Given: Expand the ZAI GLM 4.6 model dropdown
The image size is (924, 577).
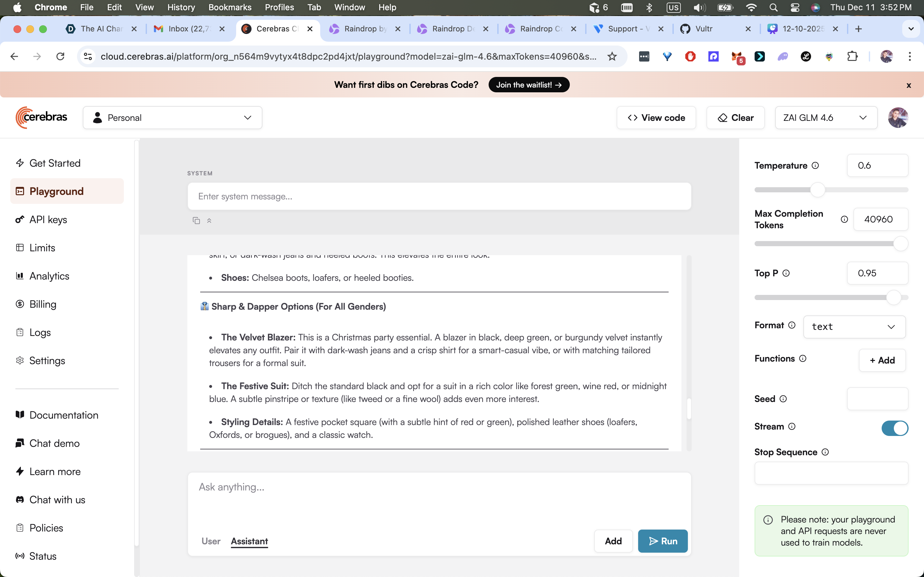Looking at the screenshot, I should coord(826,118).
